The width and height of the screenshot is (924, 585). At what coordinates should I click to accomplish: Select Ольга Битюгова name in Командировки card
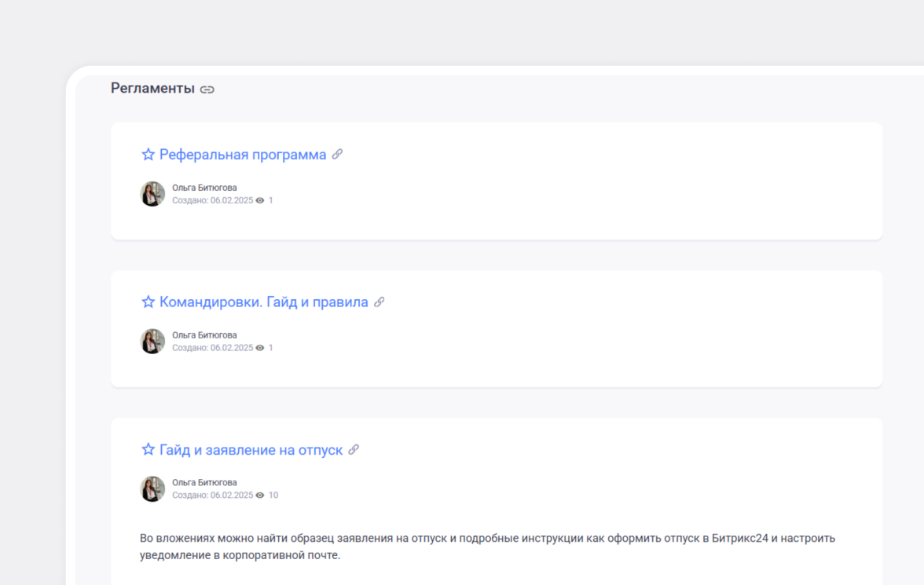[x=204, y=335]
